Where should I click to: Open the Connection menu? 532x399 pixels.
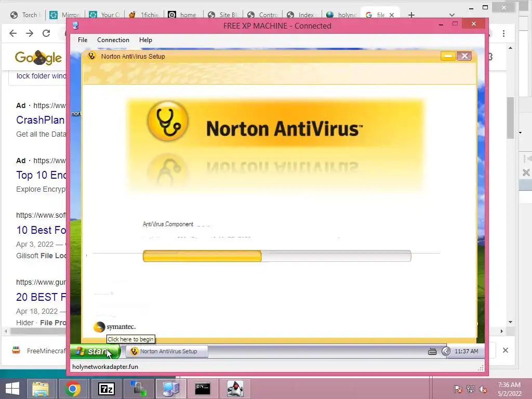113,40
